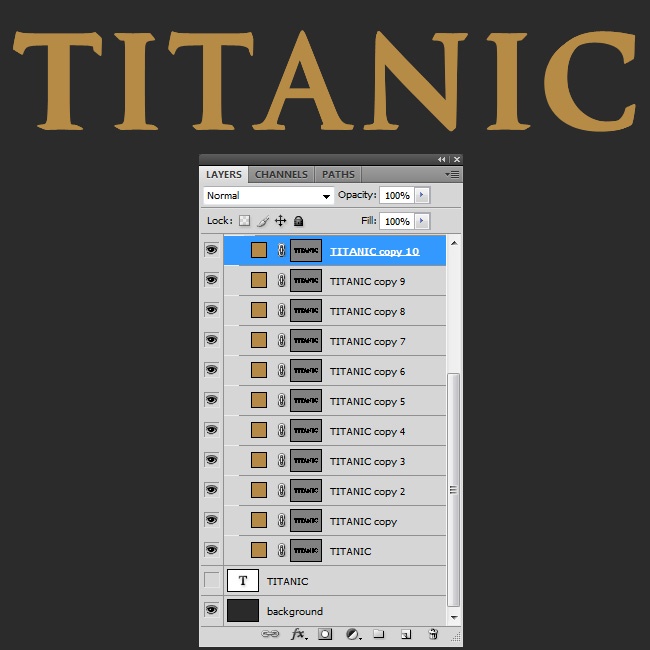This screenshot has width=650, height=650.
Task: Create new fill or adjustment layer
Action: tap(353, 634)
